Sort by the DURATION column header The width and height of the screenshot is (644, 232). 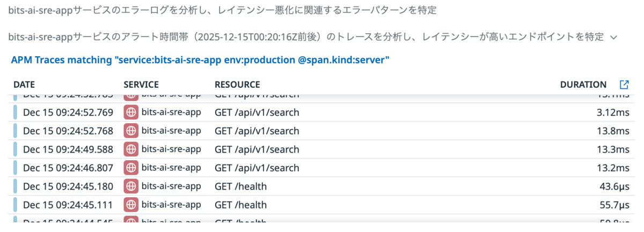coord(583,85)
